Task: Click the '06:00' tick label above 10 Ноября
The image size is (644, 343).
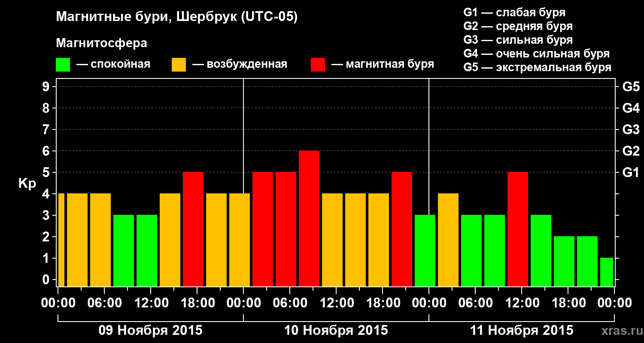Action: (x=291, y=303)
